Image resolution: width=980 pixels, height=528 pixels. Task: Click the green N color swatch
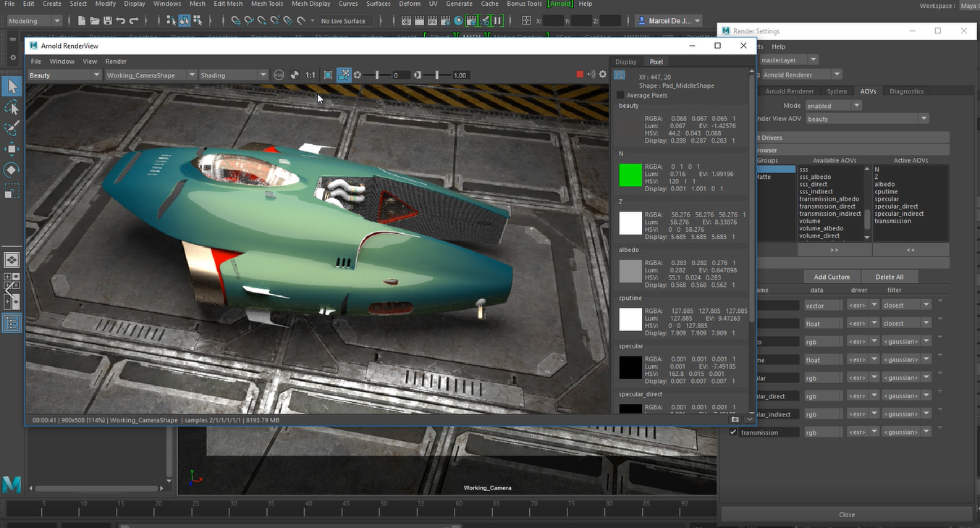click(x=630, y=175)
